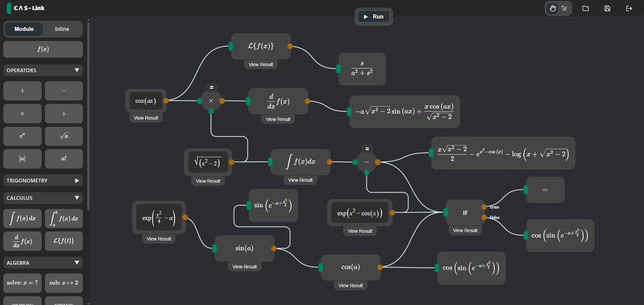644x305 pixels.
Task: Select the cos(ax) input node
Action: (146, 101)
